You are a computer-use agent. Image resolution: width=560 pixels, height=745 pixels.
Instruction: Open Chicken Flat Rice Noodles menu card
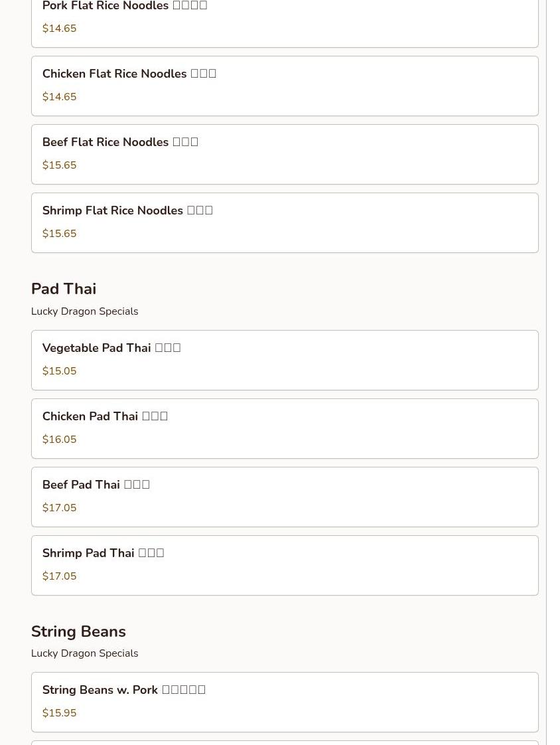(285, 86)
